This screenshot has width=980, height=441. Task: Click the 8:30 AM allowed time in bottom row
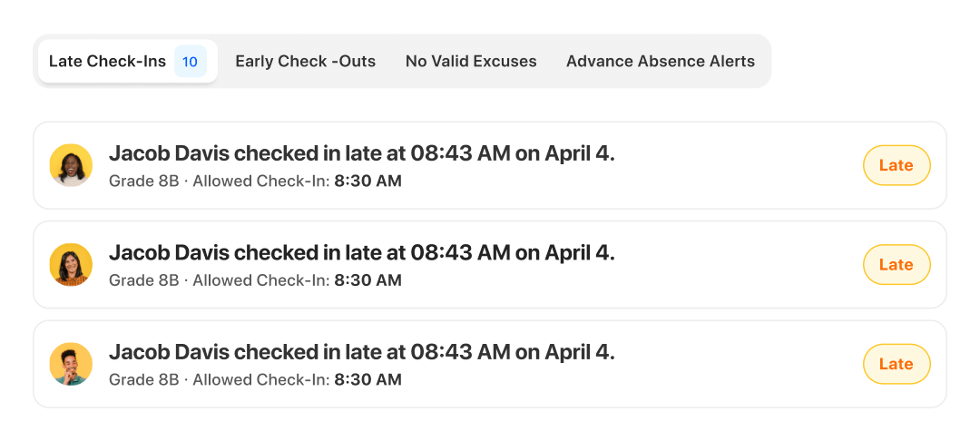click(x=367, y=379)
